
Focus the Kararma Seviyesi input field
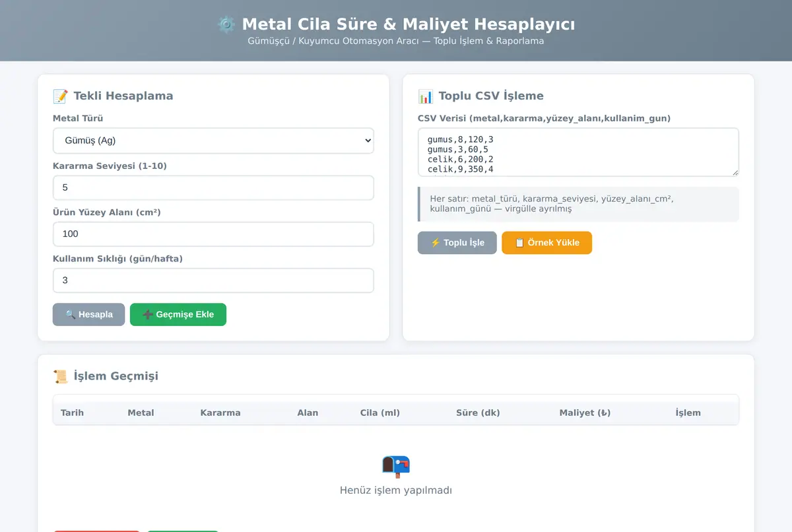click(x=213, y=187)
